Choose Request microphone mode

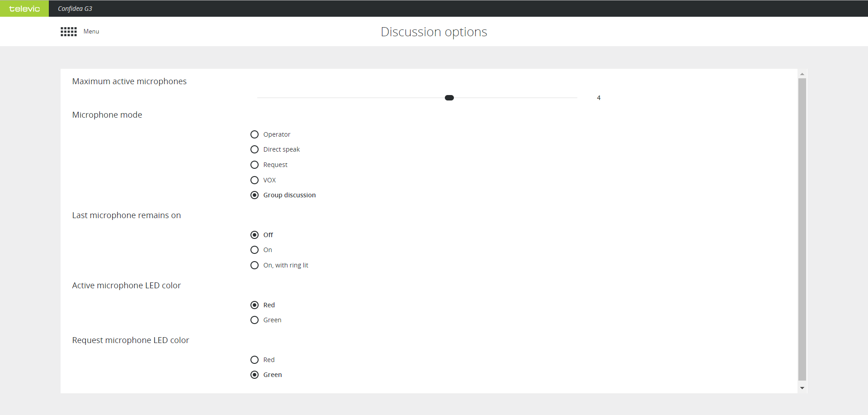[255, 165]
